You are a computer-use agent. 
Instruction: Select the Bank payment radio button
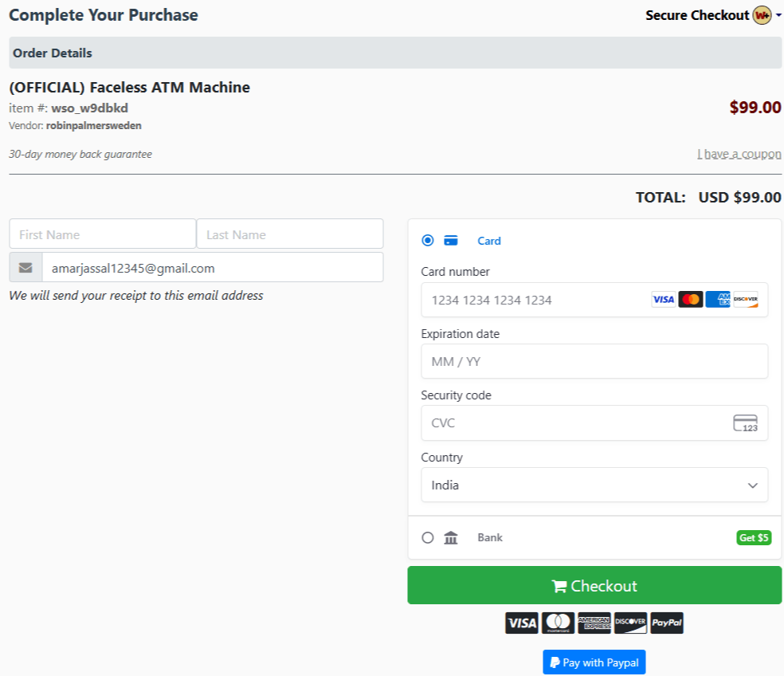pos(428,538)
